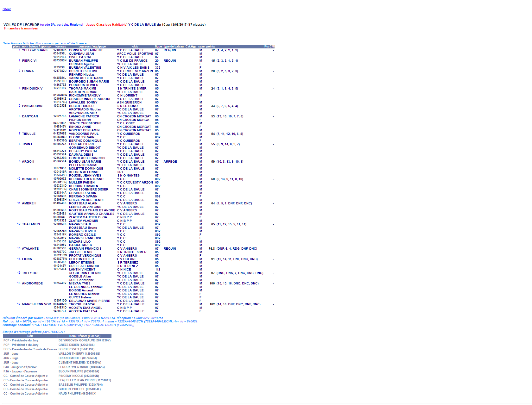Open licence 1079207Z for Kerrand Bertrand

point(60,179)
